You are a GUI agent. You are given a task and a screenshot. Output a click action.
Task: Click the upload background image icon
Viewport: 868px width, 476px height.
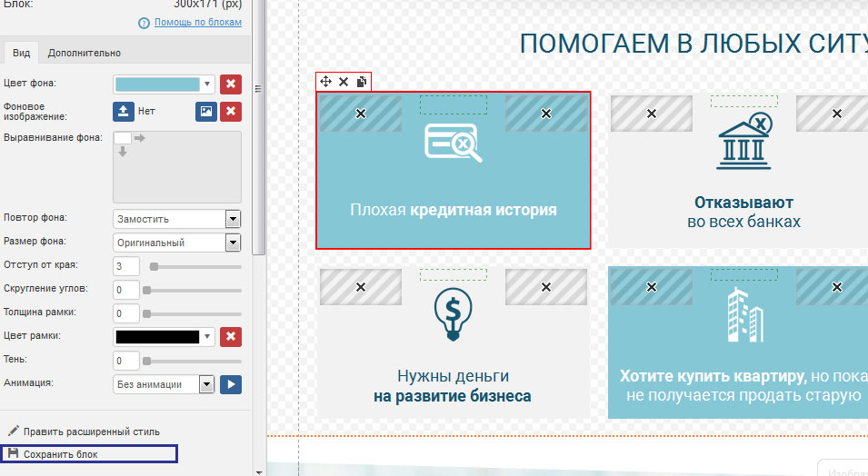[124, 111]
